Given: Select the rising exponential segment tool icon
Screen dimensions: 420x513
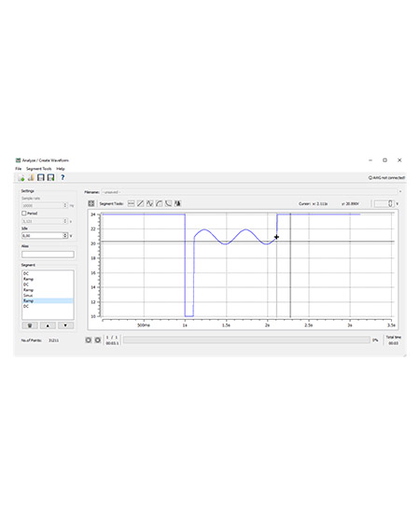Looking at the screenshot, I should pos(159,203).
